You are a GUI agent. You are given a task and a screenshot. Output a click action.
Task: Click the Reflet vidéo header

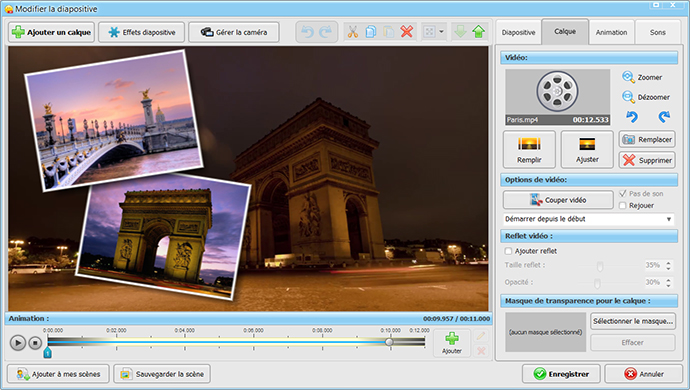click(x=589, y=236)
